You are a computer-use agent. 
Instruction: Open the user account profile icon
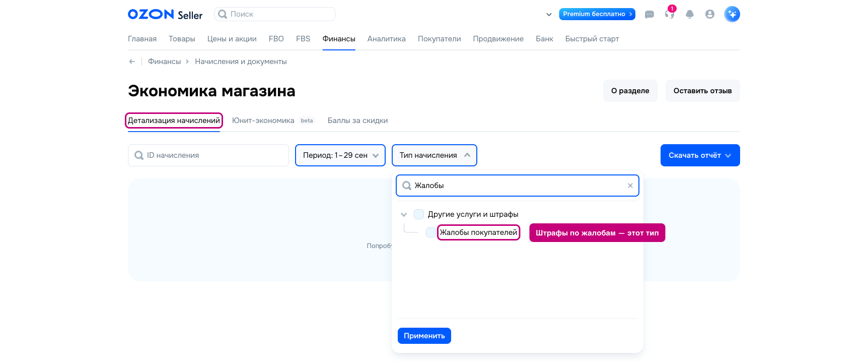710,15
